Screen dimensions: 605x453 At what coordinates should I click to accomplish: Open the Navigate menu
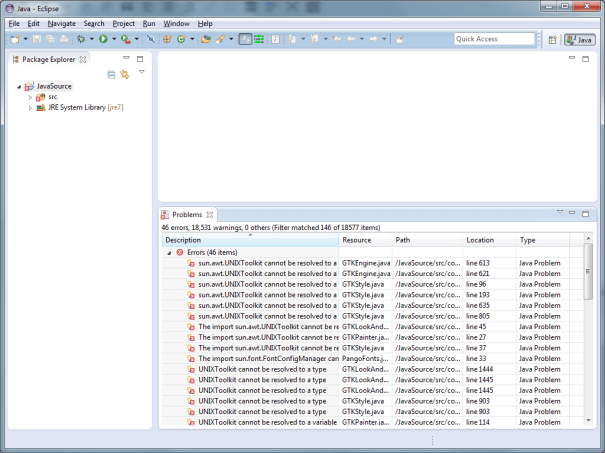(62, 24)
